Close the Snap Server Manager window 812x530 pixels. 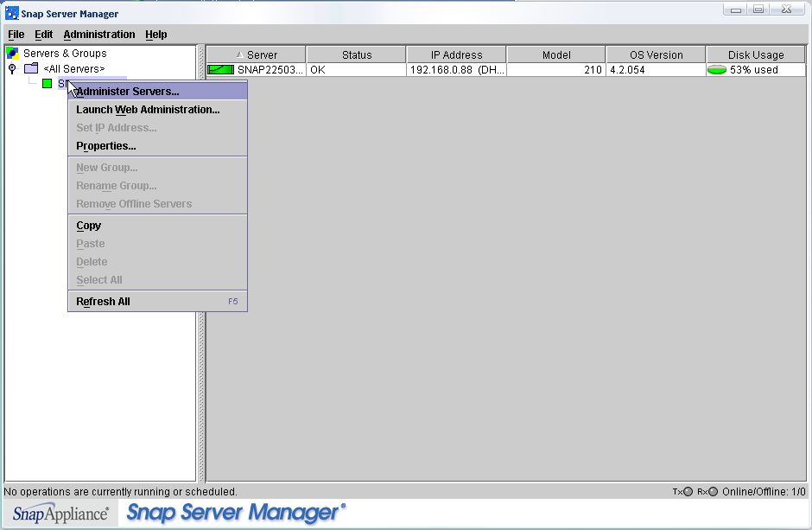coord(787,10)
